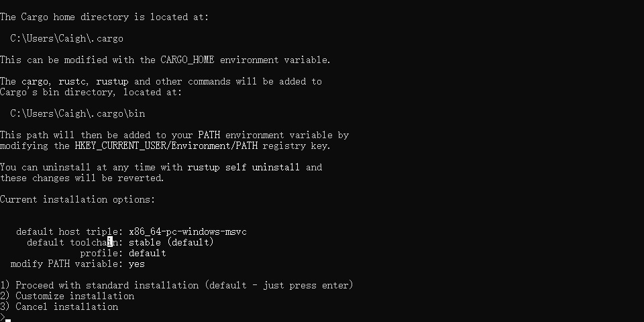Click the "yes" value for modify PATH
The width and height of the screenshot is (644, 322).
tap(137, 264)
